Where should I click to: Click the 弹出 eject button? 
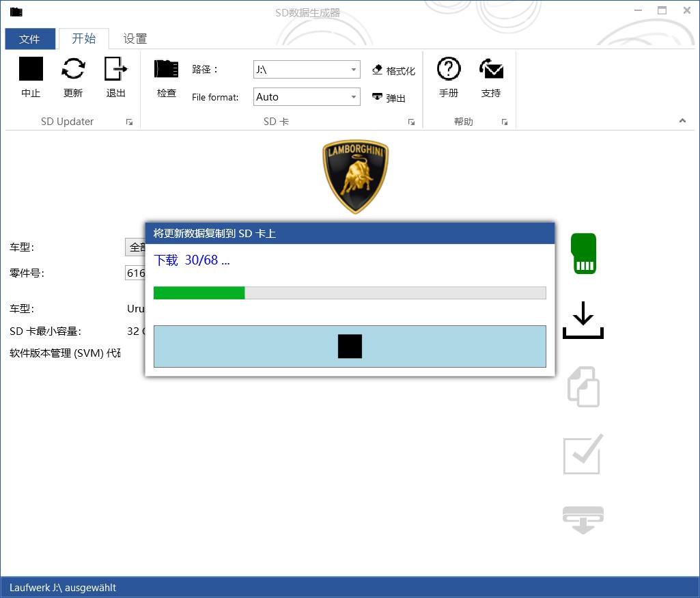(389, 98)
